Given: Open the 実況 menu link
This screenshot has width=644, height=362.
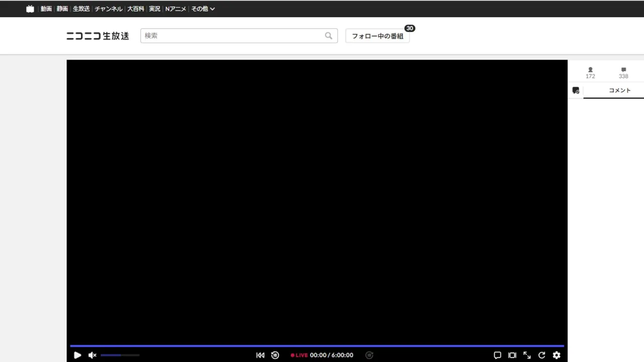Looking at the screenshot, I should [x=154, y=9].
